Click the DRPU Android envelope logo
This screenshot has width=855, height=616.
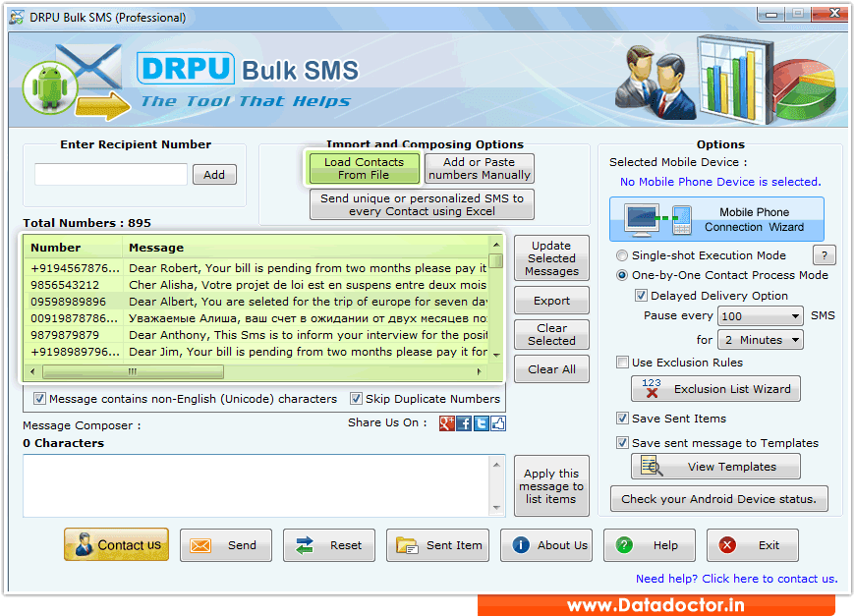pyautogui.click(x=77, y=82)
